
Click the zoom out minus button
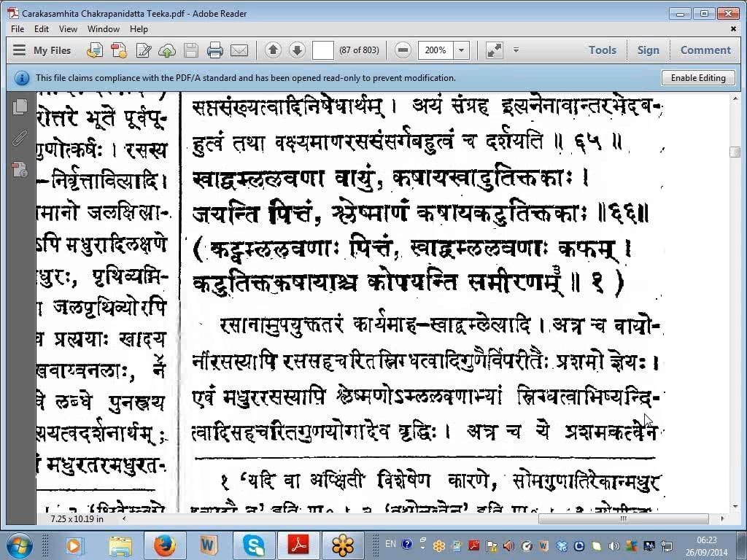click(403, 50)
